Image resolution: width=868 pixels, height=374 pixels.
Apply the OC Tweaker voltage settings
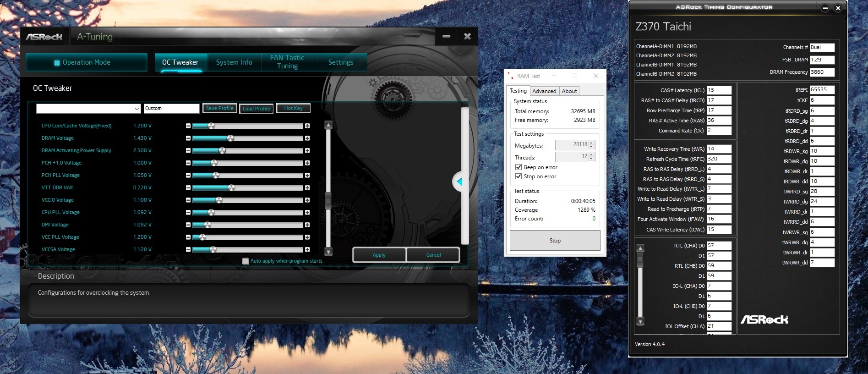pos(379,255)
